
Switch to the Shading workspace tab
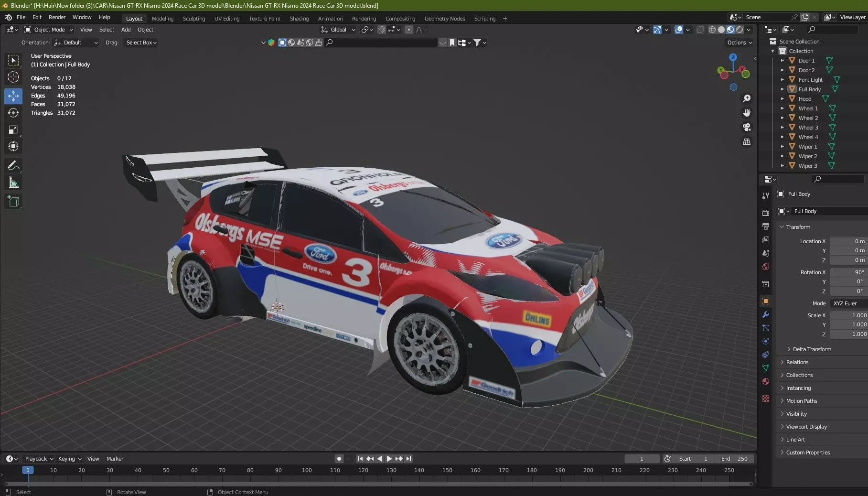[299, 19]
